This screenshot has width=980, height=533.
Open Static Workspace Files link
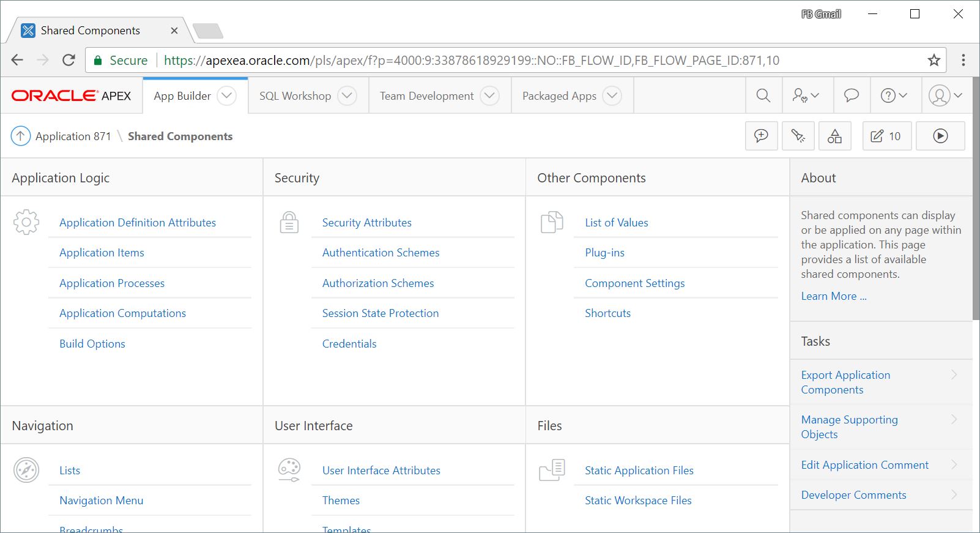[x=638, y=501]
